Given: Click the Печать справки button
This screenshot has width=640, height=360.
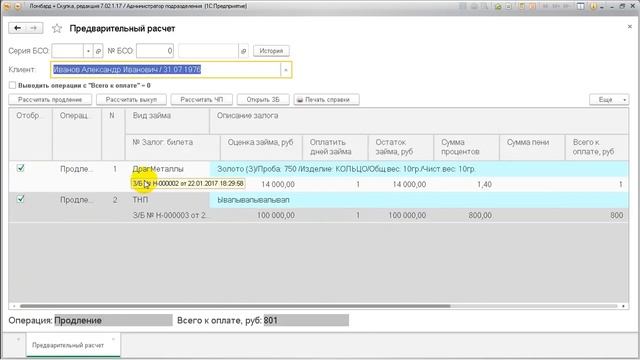Looking at the screenshot, I should 327,100.
